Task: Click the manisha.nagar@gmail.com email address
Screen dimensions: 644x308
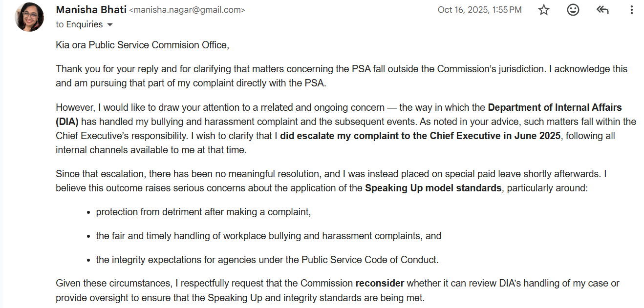Action: (187, 10)
